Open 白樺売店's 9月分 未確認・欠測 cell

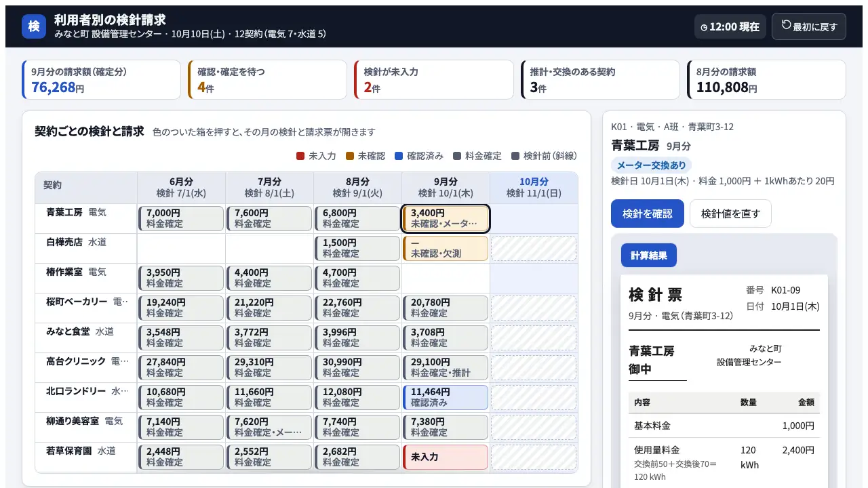coord(446,248)
